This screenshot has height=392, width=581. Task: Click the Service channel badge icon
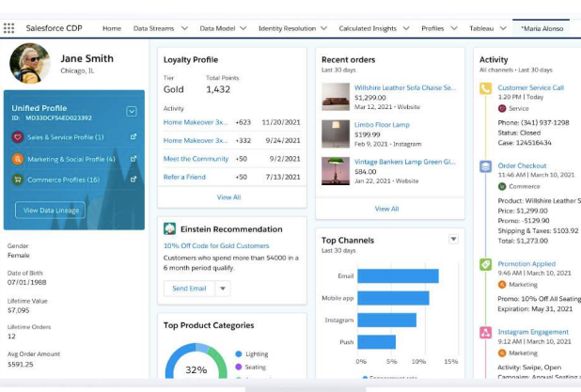point(502,108)
